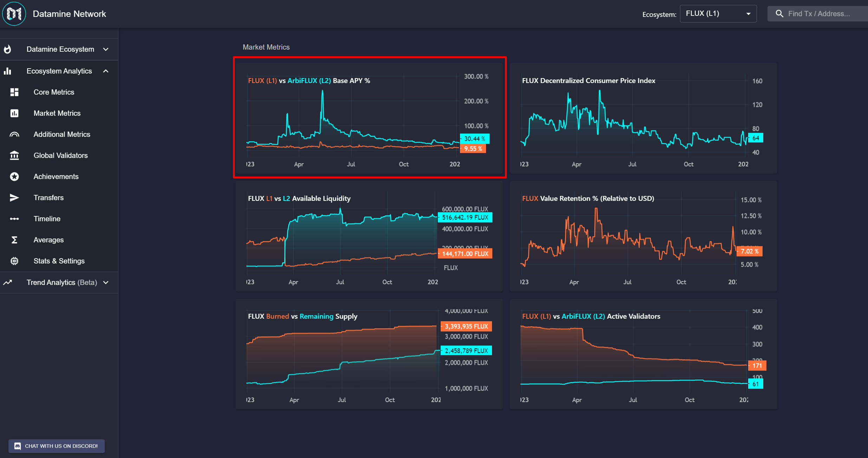Screen dimensions: 868x458
Task: Click the Core Metrics dashboard grid icon
Action: pos(14,92)
